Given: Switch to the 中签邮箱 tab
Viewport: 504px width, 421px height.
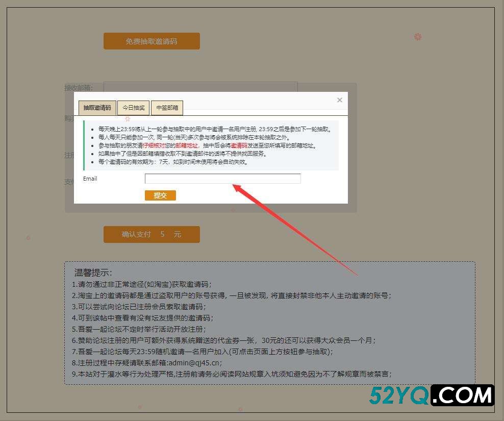Looking at the screenshot, I should (x=168, y=107).
